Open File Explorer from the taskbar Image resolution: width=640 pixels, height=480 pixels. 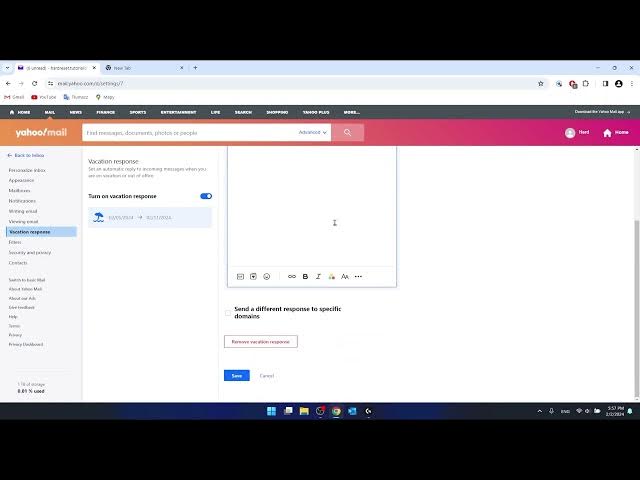click(x=304, y=411)
